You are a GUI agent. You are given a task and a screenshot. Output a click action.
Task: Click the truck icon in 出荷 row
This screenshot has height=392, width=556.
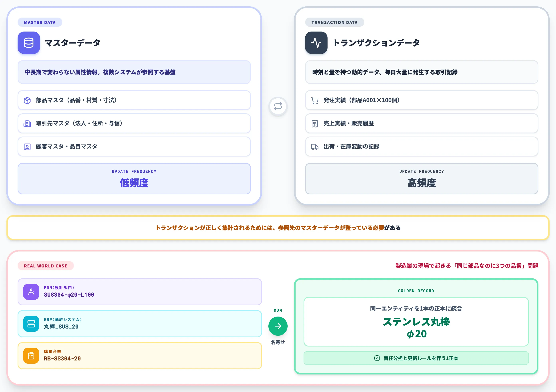click(315, 147)
